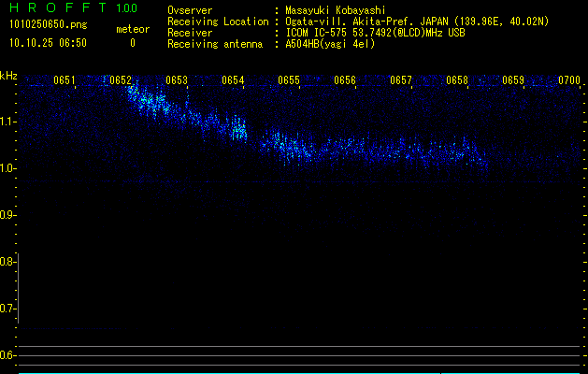Click the meteor count label

[x=132, y=29]
